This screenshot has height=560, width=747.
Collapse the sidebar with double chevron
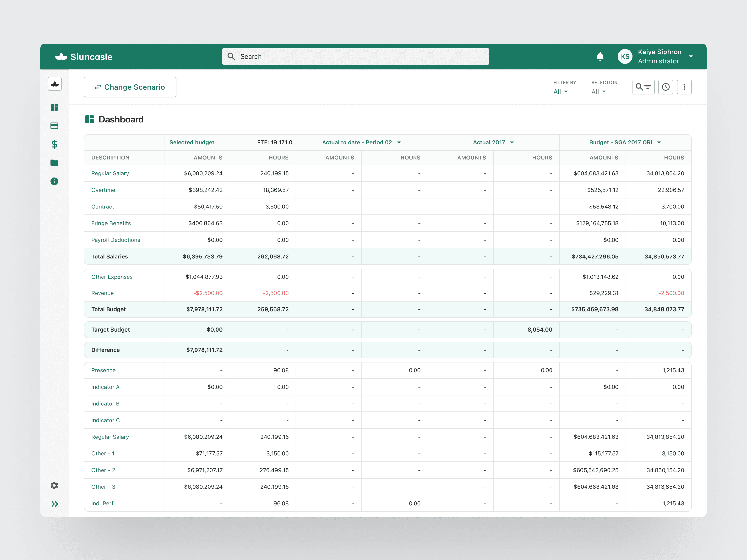pos(54,504)
